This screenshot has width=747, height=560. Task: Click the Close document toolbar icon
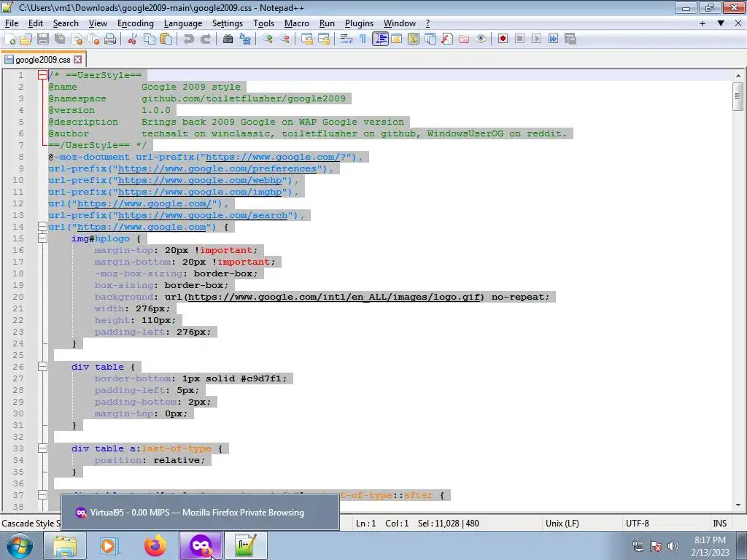pos(77,39)
